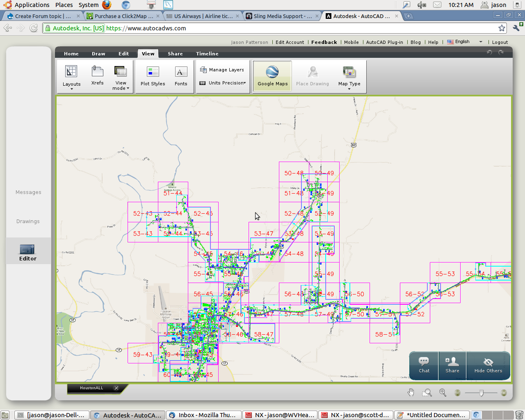Open the Share button in map corner

452,365
